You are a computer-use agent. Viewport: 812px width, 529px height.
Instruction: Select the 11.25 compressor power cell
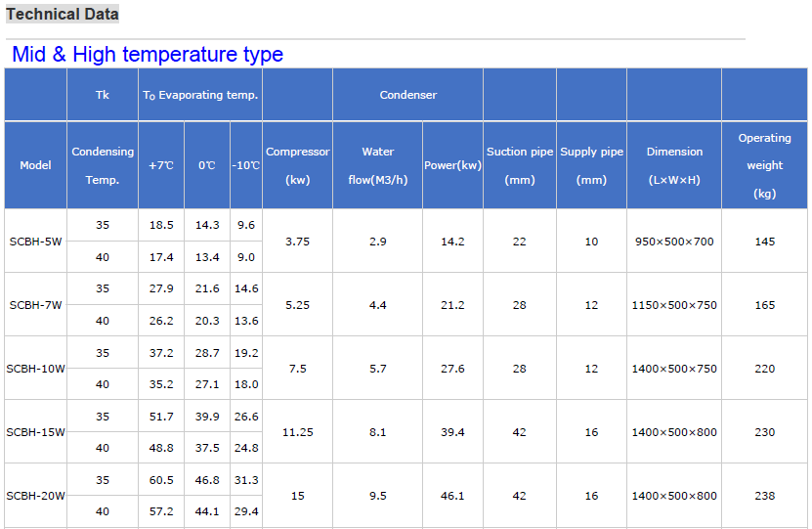coord(297,432)
